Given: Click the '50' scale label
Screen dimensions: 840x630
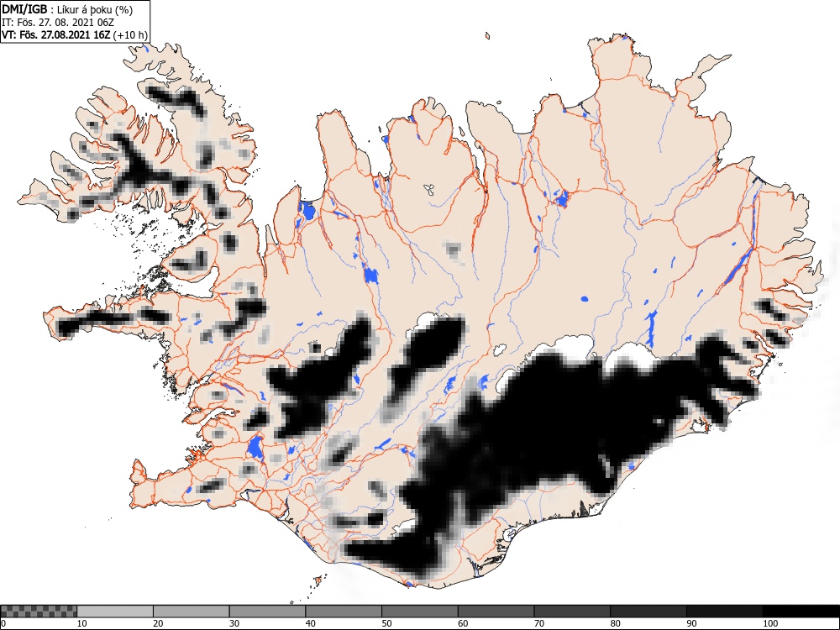Looking at the screenshot, I should pyautogui.click(x=386, y=623).
